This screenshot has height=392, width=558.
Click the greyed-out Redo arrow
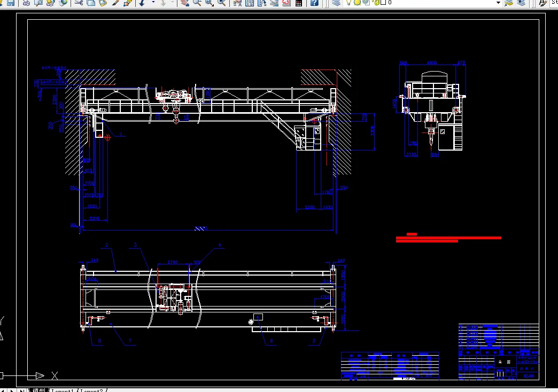click(164, 3)
